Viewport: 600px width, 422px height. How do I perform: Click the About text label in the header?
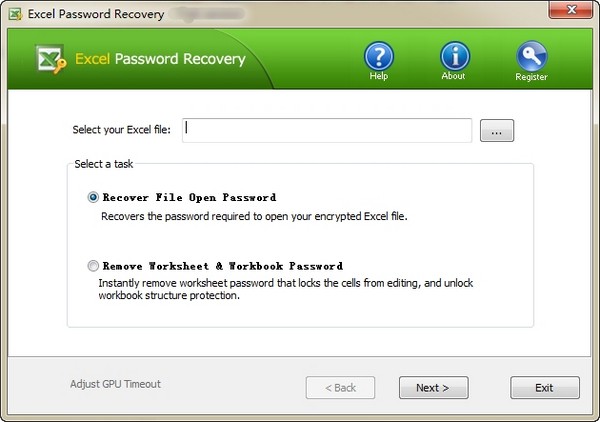tap(454, 77)
